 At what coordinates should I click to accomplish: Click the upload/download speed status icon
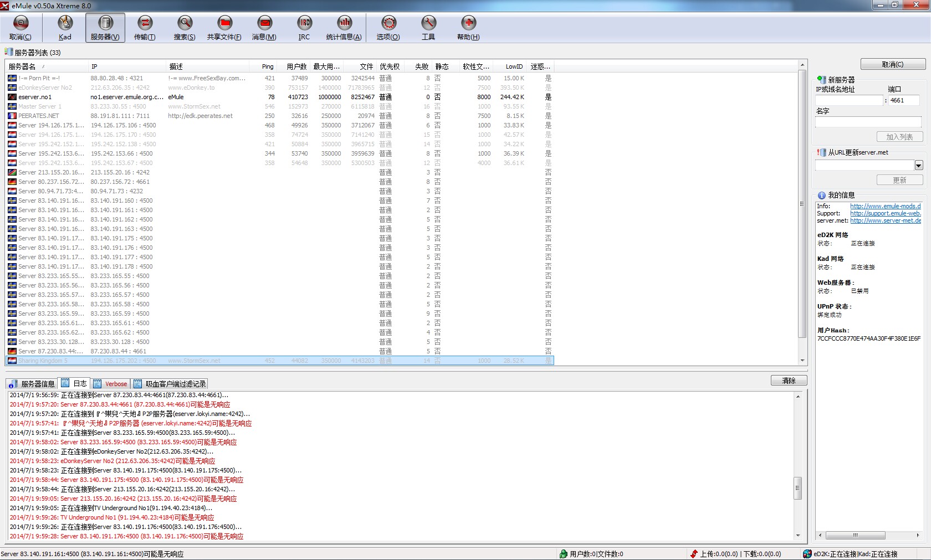(694, 554)
